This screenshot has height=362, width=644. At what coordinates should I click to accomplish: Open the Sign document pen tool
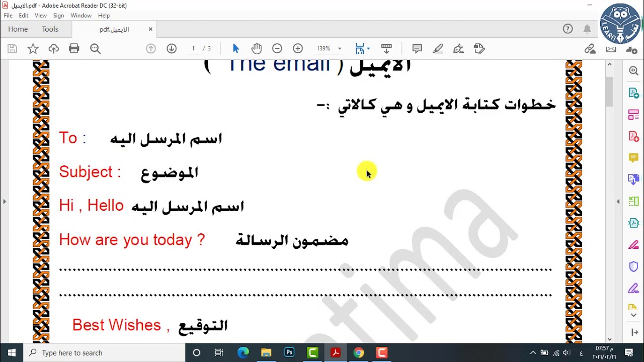pos(458,49)
